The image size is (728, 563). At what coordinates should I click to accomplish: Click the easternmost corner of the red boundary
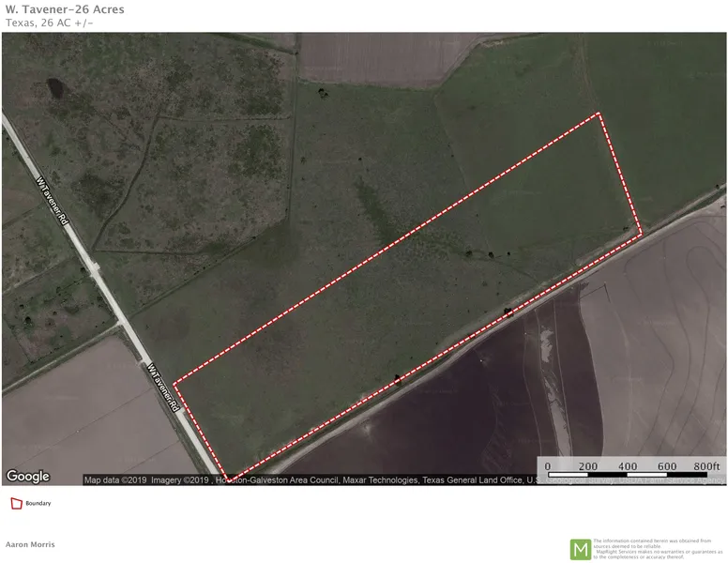point(642,234)
